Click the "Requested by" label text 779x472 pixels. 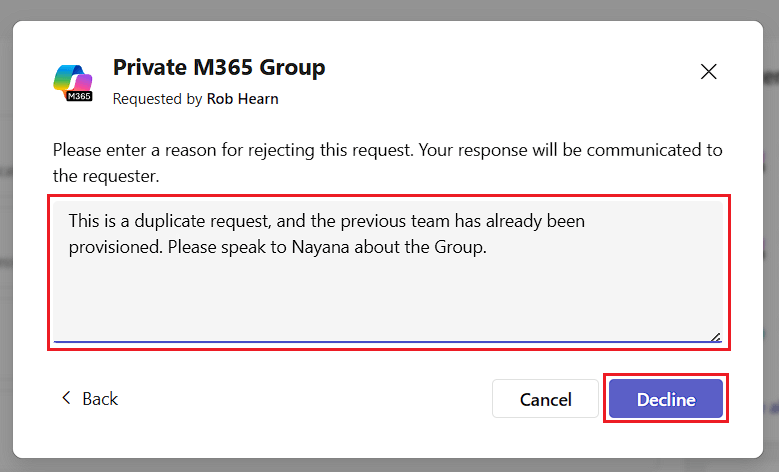click(157, 99)
